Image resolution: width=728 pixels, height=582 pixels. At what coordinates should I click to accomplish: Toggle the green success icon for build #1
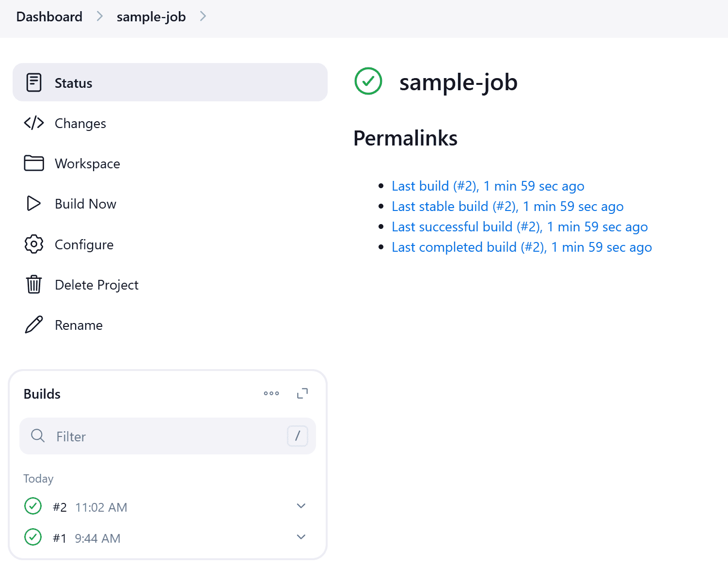(x=32, y=537)
